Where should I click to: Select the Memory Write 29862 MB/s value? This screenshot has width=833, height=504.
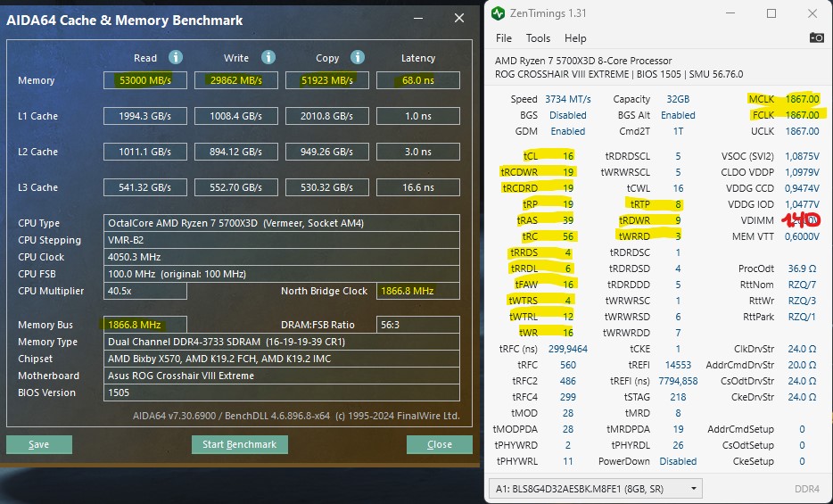235,80
